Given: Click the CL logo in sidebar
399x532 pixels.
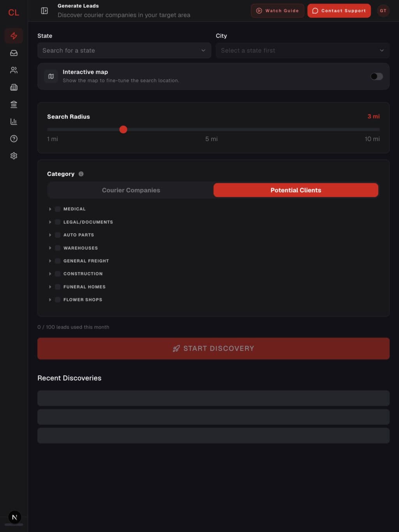Looking at the screenshot, I should [14, 12].
